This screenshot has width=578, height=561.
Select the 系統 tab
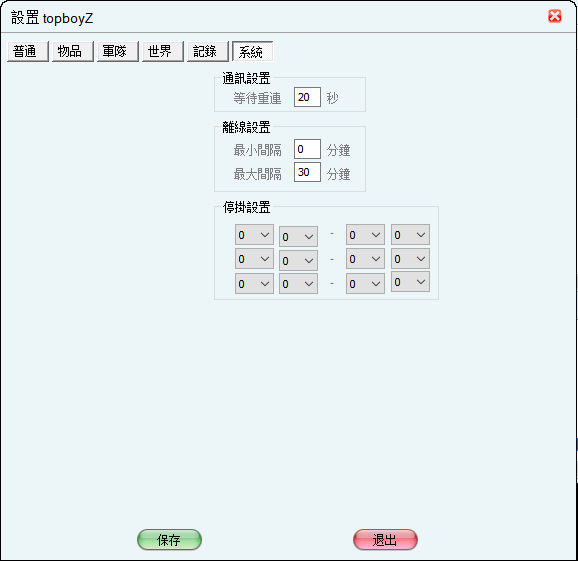tap(253, 51)
